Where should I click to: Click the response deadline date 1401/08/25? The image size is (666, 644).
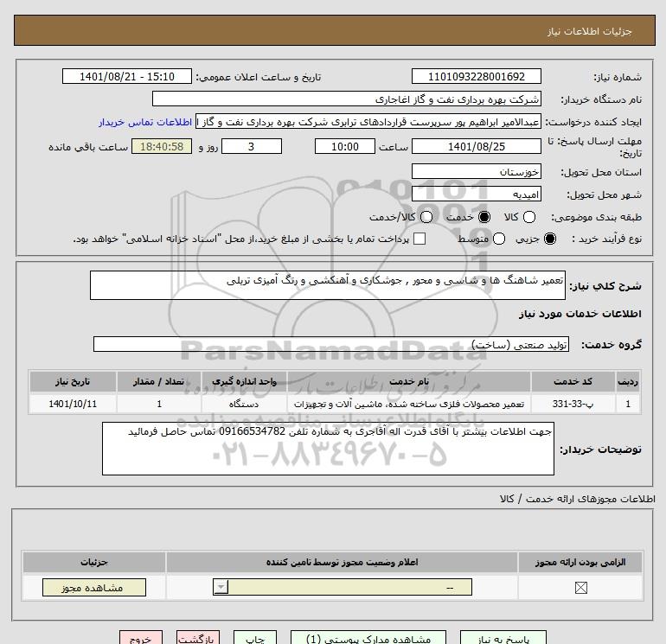click(476, 146)
